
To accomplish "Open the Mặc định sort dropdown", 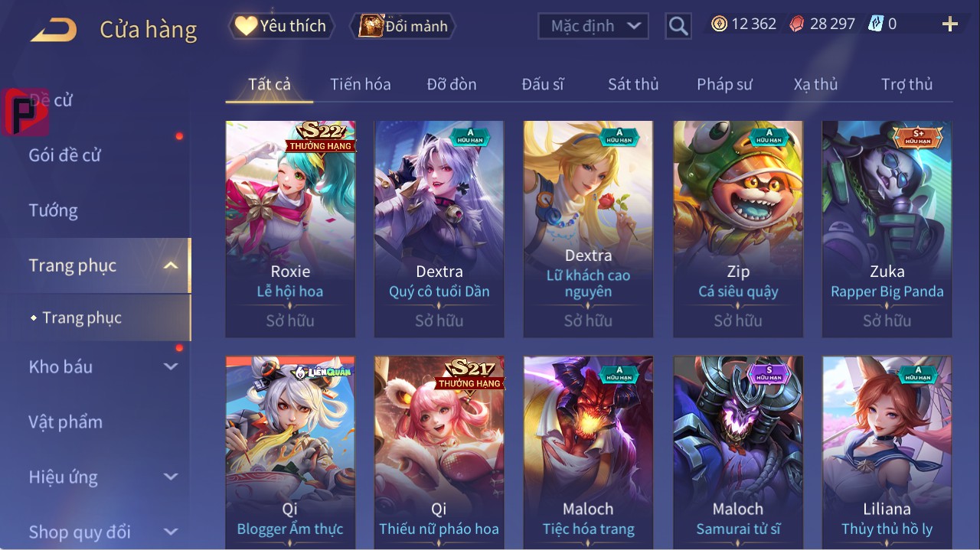I will pyautogui.click(x=593, y=26).
